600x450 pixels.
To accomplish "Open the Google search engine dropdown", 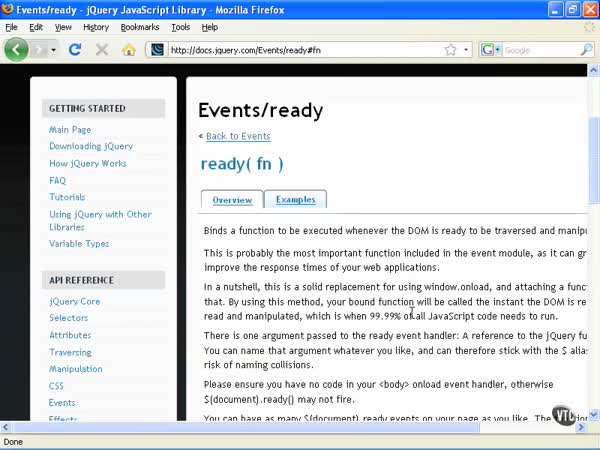I will coord(491,50).
